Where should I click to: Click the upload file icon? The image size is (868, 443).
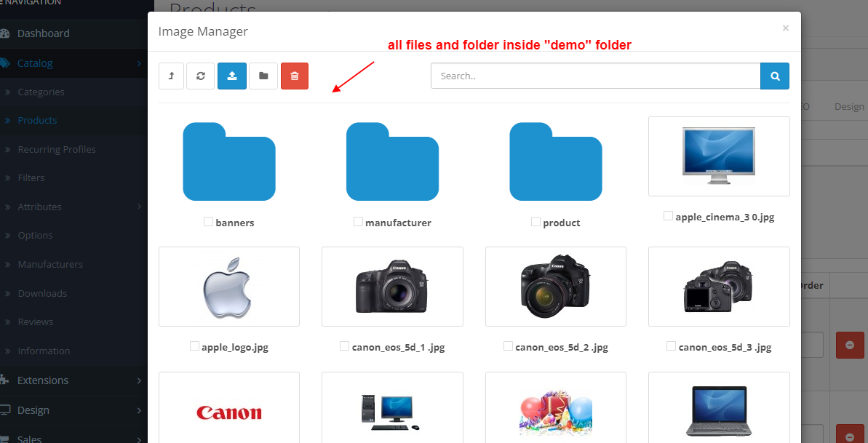click(x=231, y=76)
